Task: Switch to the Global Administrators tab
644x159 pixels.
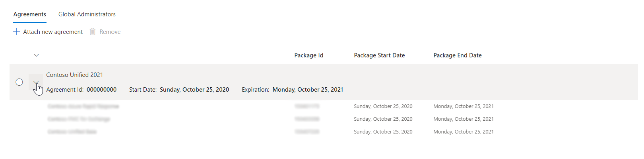Action: point(87,14)
